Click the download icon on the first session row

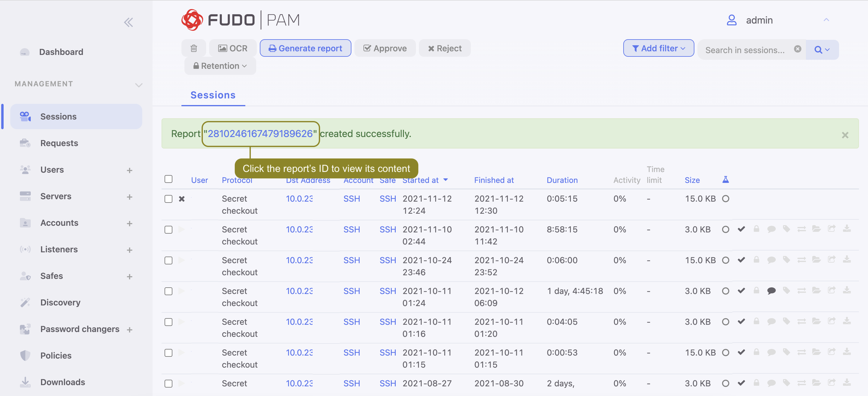(x=847, y=229)
